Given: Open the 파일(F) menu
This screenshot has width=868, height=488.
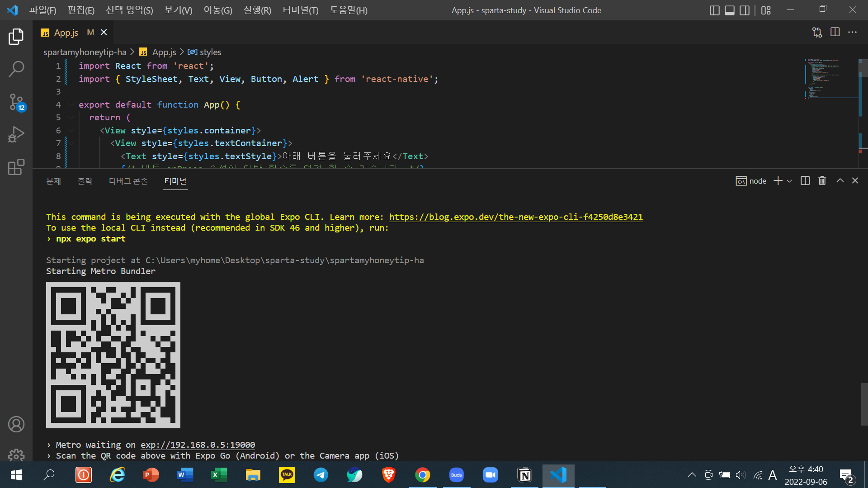Looking at the screenshot, I should pos(43,10).
